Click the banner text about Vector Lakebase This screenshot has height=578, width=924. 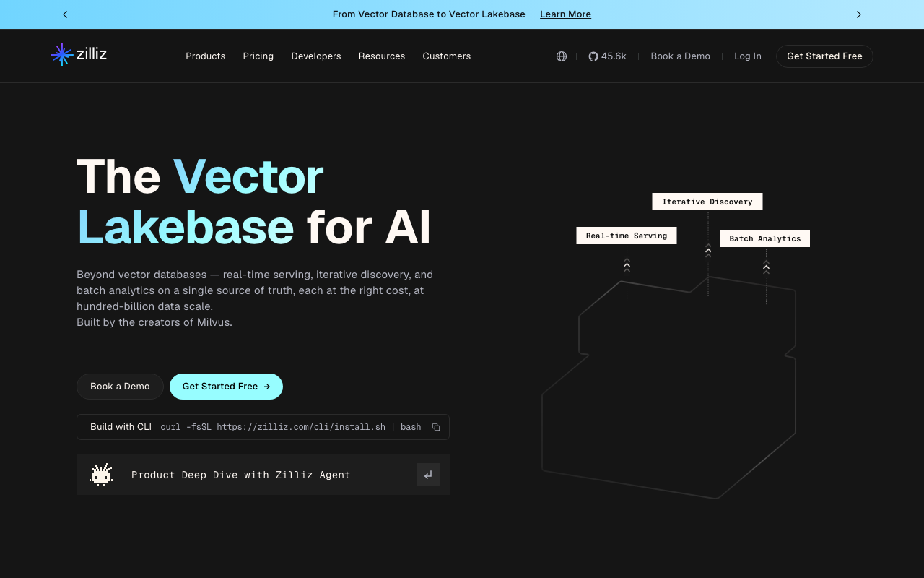click(x=429, y=14)
